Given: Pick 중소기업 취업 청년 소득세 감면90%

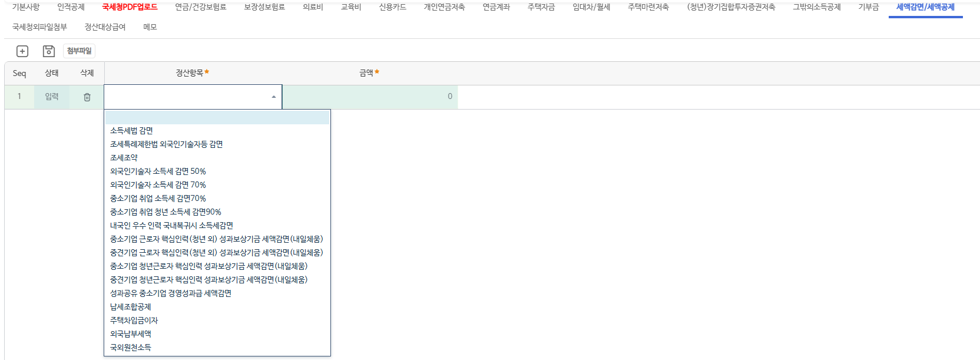Looking at the screenshot, I should (217, 212).
